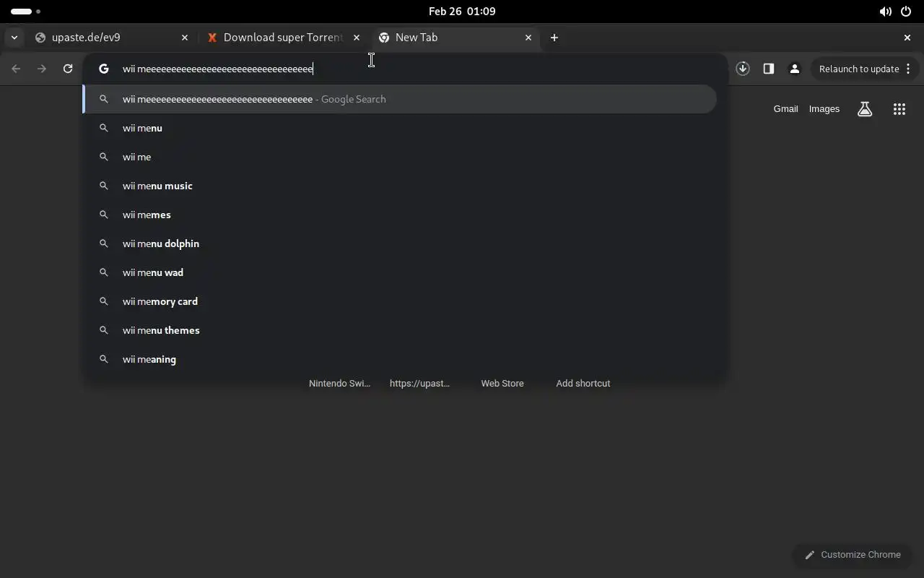Viewport: 924px width, 578px height.
Task: Click search icon beside 'wii meaning'
Action: coord(104,359)
